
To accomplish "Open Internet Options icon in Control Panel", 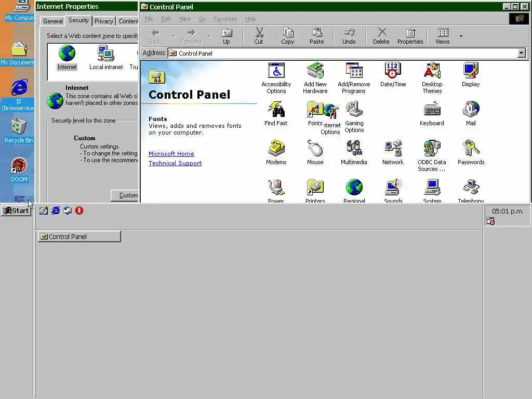I will (x=331, y=119).
